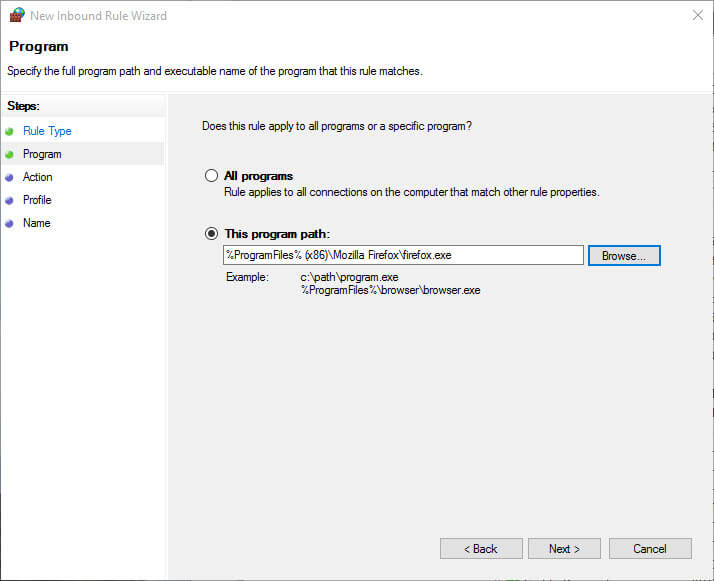Cancel the inbound rule wizard
The height and width of the screenshot is (581, 714).
[x=650, y=549]
